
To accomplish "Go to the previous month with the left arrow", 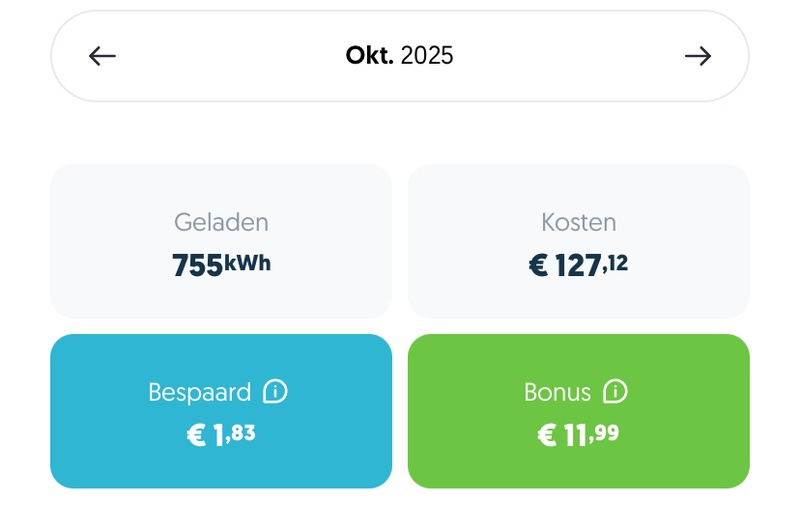I will pos(102,56).
